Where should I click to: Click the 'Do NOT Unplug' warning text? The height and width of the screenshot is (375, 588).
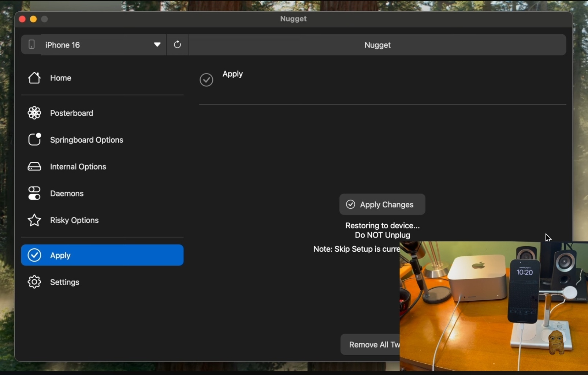(x=383, y=235)
